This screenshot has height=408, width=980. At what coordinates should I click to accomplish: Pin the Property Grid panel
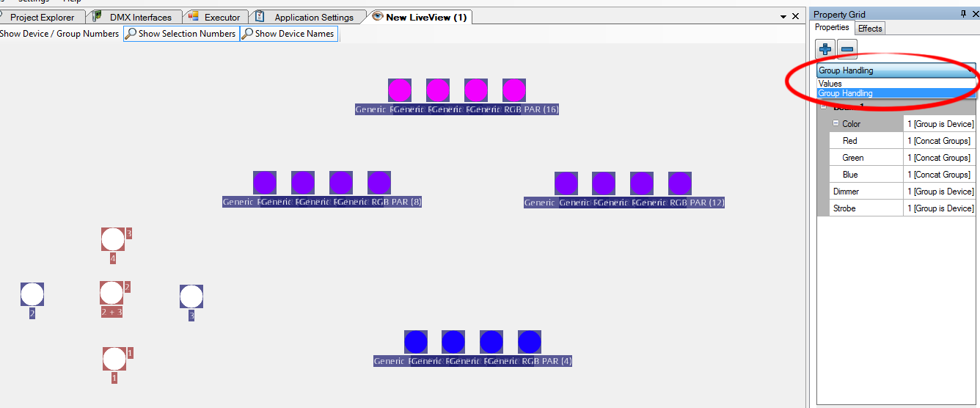tap(963, 14)
